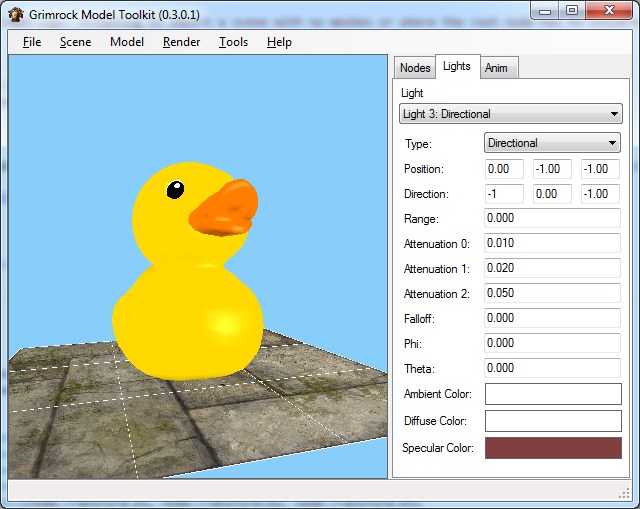Switch to the Nodes tab
The image size is (640, 509).
coord(415,68)
